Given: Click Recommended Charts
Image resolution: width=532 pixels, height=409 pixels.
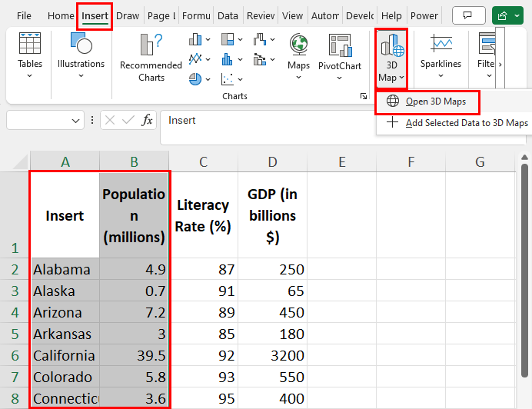Looking at the screenshot, I should click(x=151, y=58).
